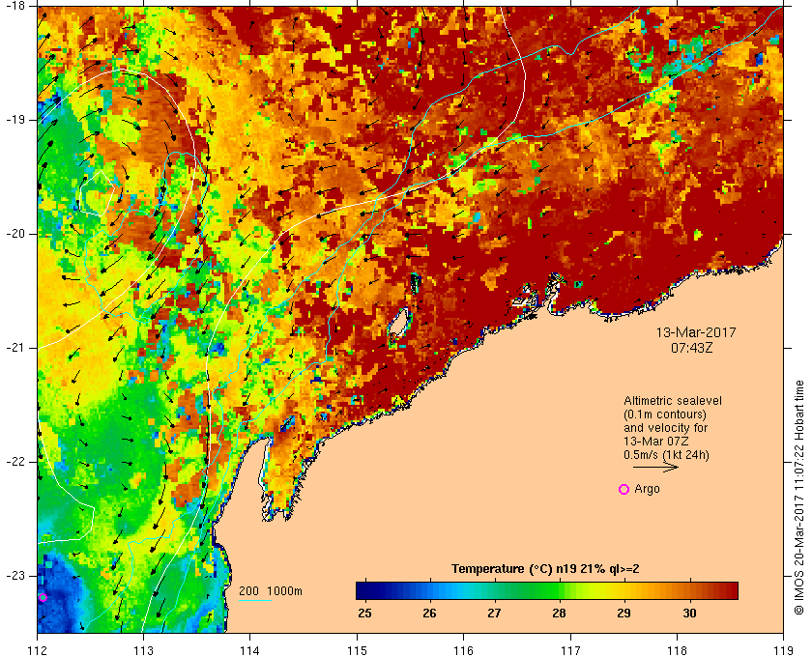Click the '13-Mar 07Z' legend line

[x=656, y=442]
